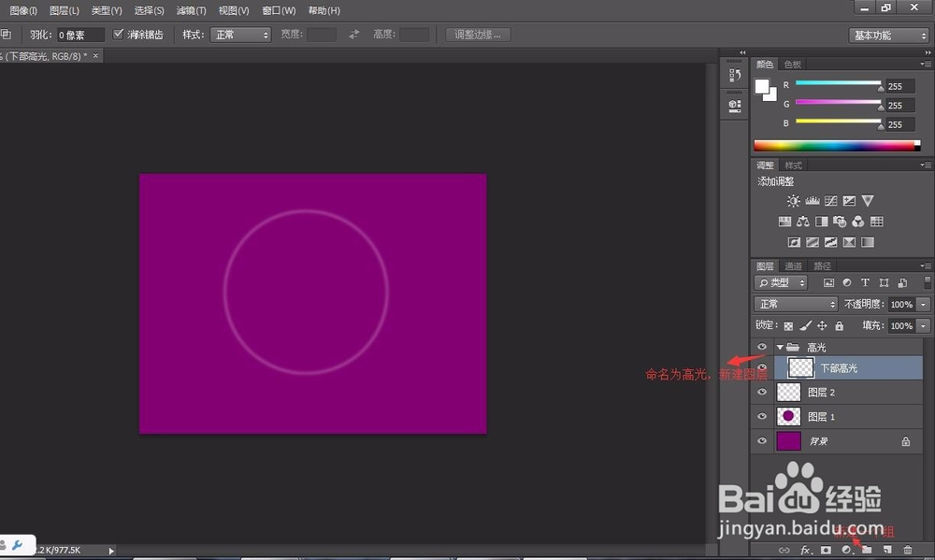This screenshot has height=560, width=935.
Task: Open the 正常 blend mode dropdown
Action: pos(796,304)
